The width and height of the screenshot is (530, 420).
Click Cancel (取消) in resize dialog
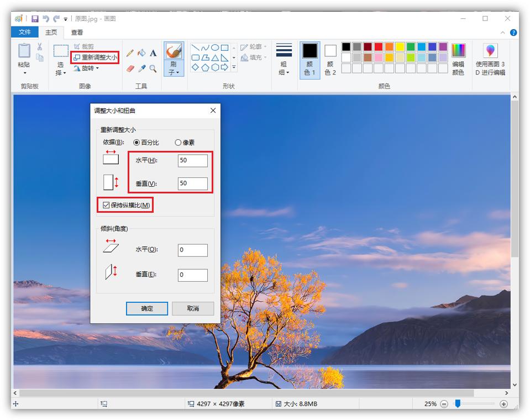coord(193,308)
